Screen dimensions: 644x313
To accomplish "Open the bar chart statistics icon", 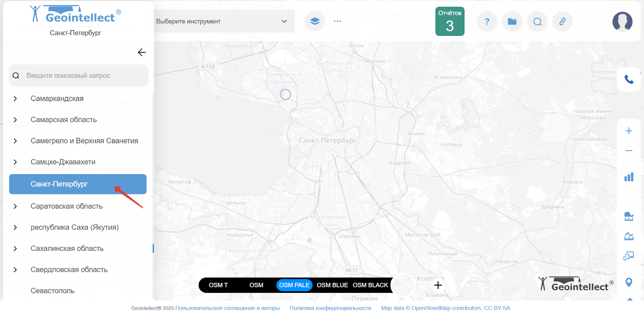I will pyautogui.click(x=629, y=177).
